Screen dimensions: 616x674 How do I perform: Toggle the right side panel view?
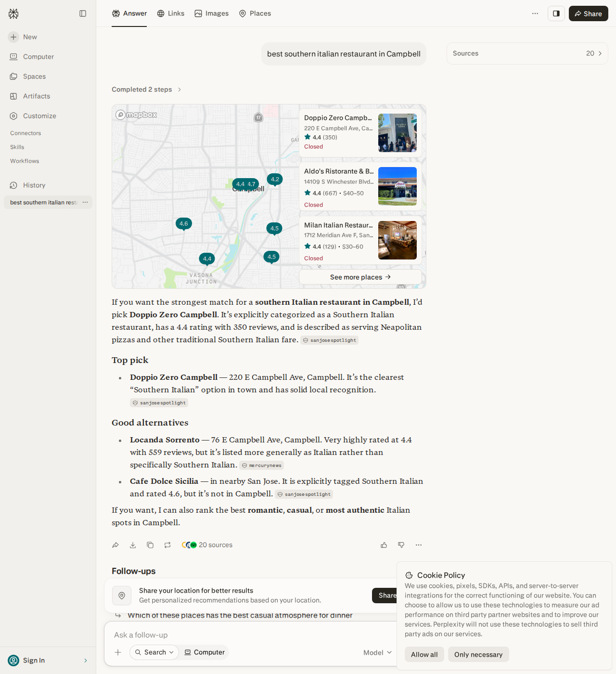[x=556, y=13]
